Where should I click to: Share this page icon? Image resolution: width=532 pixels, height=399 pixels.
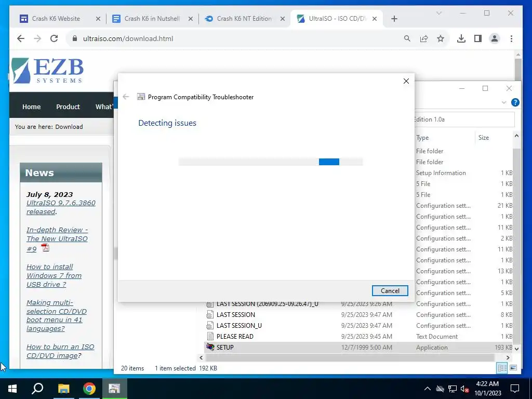click(x=424, y=38)
